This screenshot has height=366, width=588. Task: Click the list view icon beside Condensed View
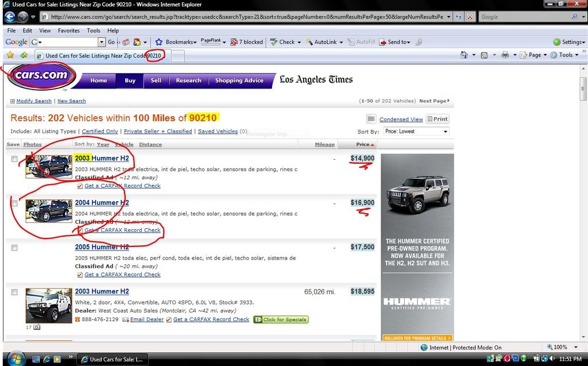click(x=371, y=119)
